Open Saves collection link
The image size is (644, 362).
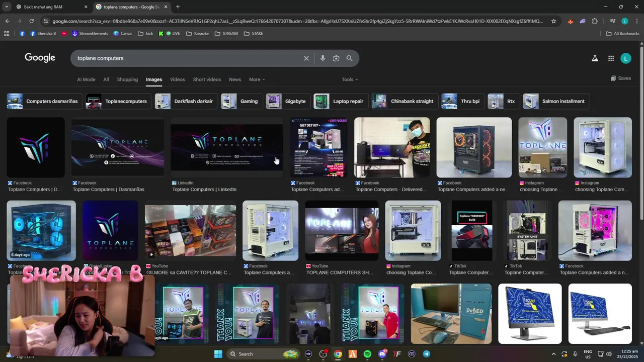pos(621,78)
